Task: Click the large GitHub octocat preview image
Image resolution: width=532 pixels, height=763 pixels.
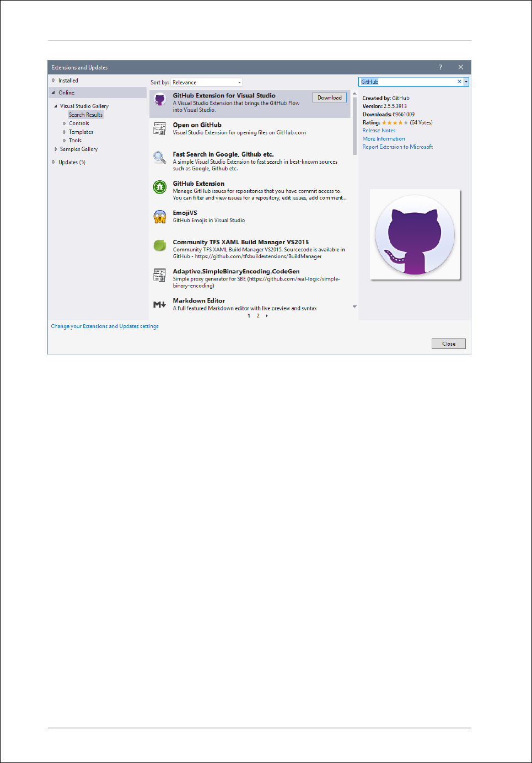Action: 415,235
